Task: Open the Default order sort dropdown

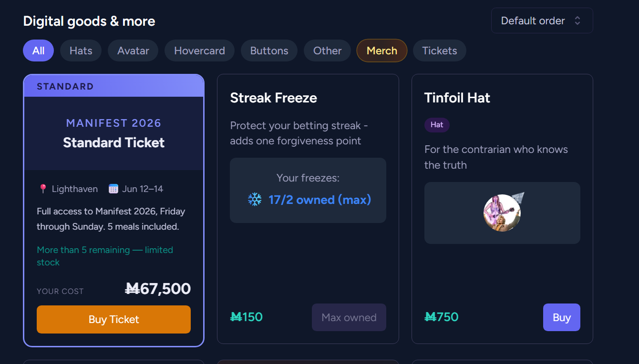Action: (542, 21)
